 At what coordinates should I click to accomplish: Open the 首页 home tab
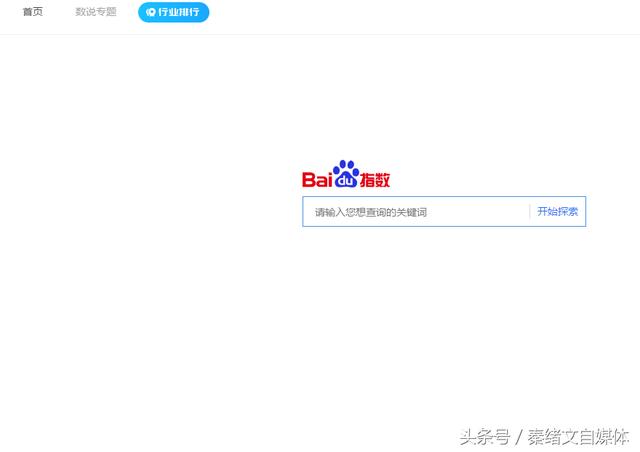[x=33, y=12]
